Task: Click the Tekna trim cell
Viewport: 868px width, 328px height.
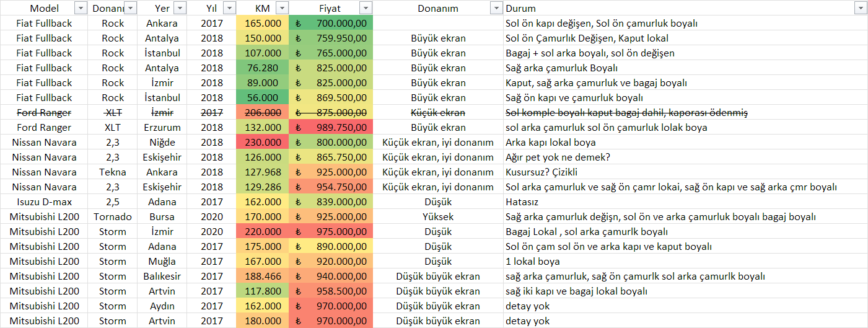Action: [113, 172]
